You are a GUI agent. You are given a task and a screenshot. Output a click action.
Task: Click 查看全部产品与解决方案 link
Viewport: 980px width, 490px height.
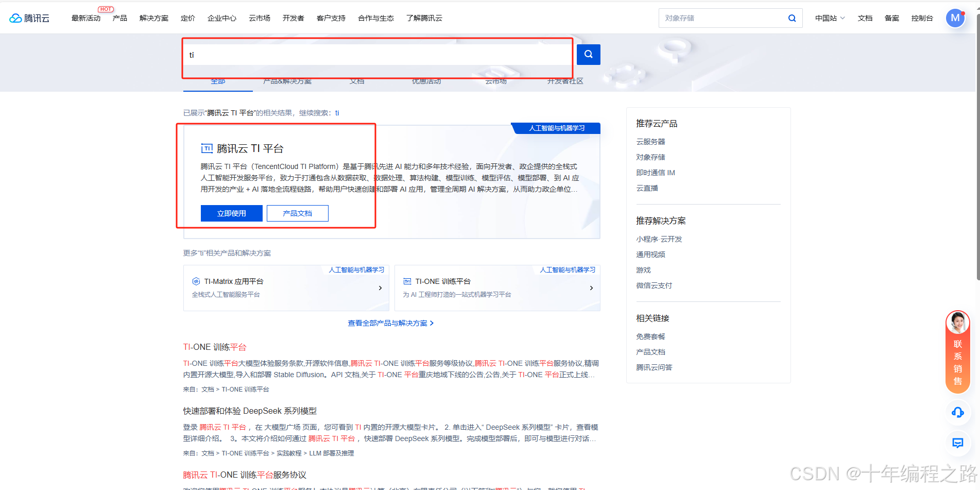coord(391,323)
